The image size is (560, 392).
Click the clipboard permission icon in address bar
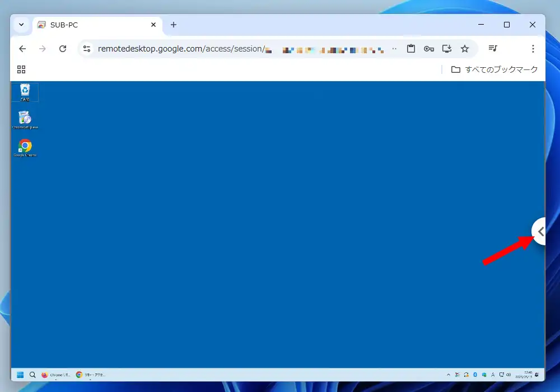(411, 49)
